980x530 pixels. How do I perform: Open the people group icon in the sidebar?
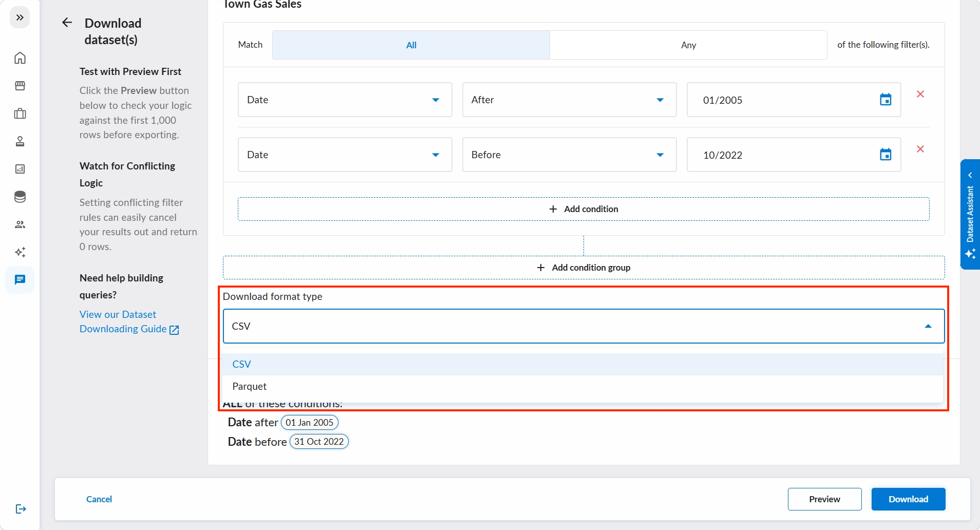tap(20, 224)
